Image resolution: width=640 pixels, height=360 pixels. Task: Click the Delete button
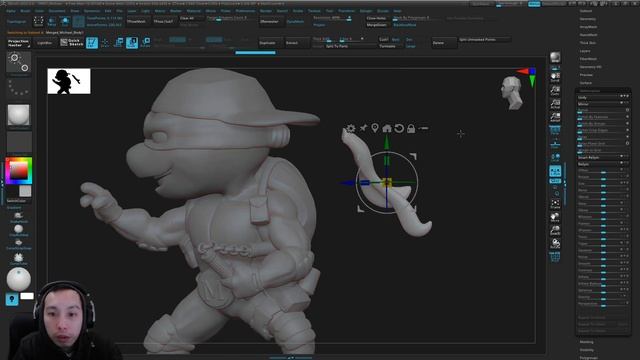pos(443,42)
